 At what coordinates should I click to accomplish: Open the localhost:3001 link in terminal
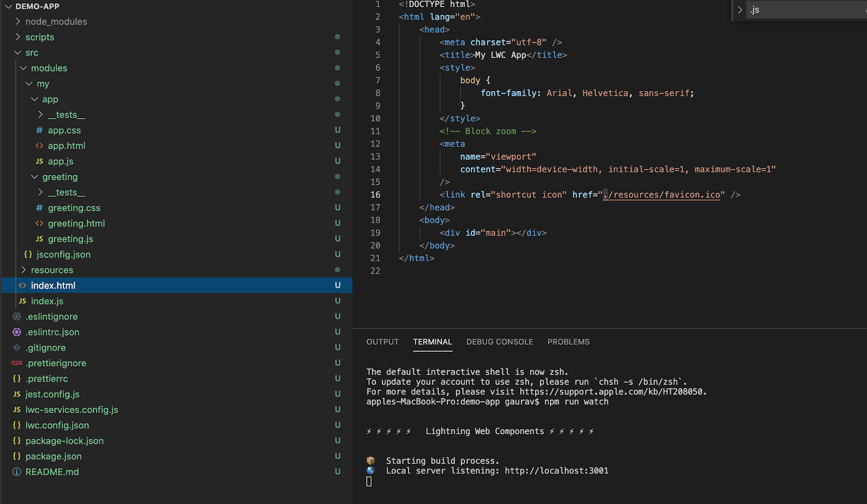[x=556, y=471]
